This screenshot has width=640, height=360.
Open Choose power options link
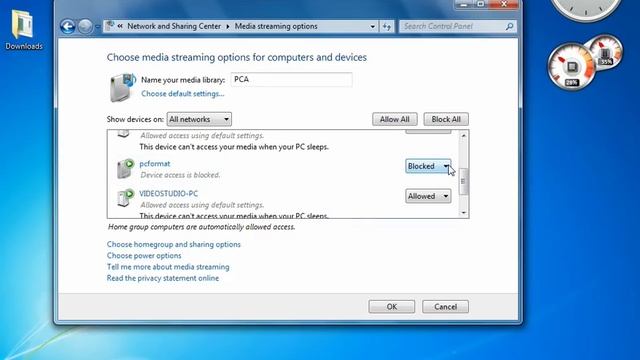click(x=144, y=256)
